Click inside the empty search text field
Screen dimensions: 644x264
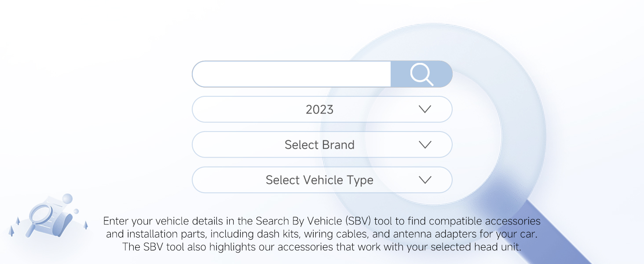click(x=292, y=74)
